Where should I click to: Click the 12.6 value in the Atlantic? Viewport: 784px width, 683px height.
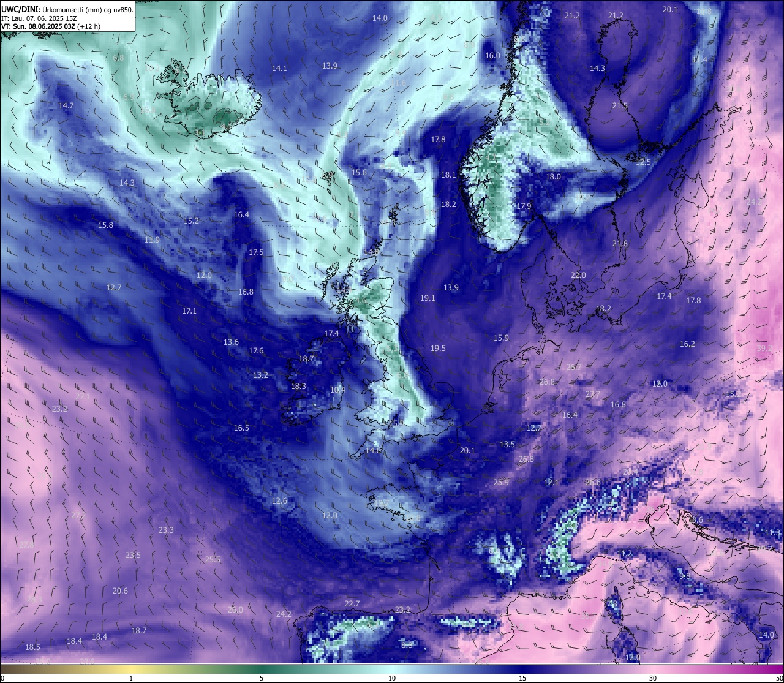click(279, 501)
